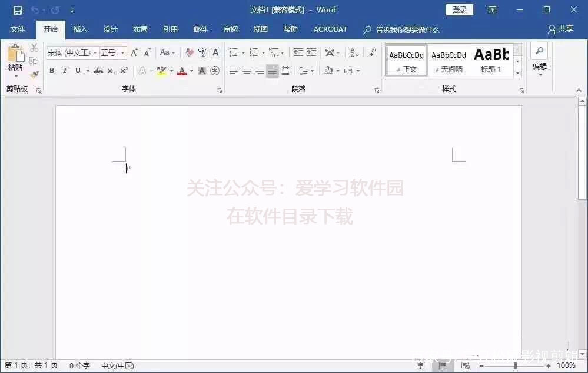The width and height of the screenshot is (588, 373).
Task: Redo via the quick access toolbar
Action: [x=55, y=10]
